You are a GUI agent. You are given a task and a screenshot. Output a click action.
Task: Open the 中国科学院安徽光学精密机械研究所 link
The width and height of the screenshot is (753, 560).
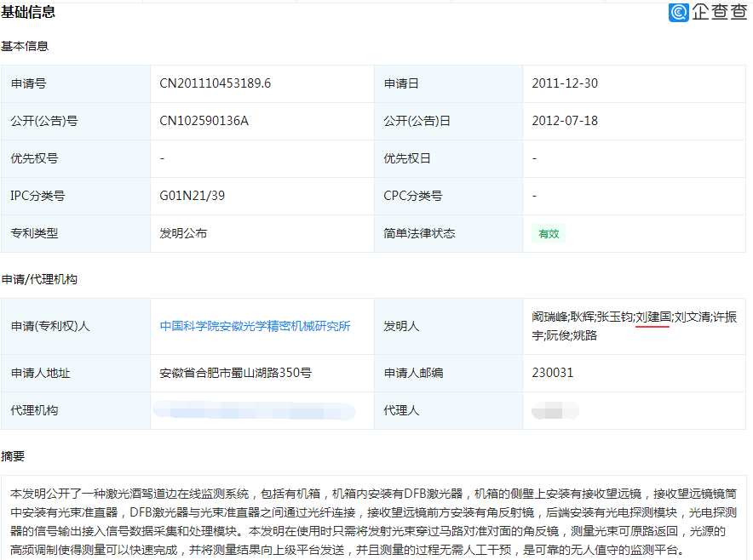tap(255, 326)
